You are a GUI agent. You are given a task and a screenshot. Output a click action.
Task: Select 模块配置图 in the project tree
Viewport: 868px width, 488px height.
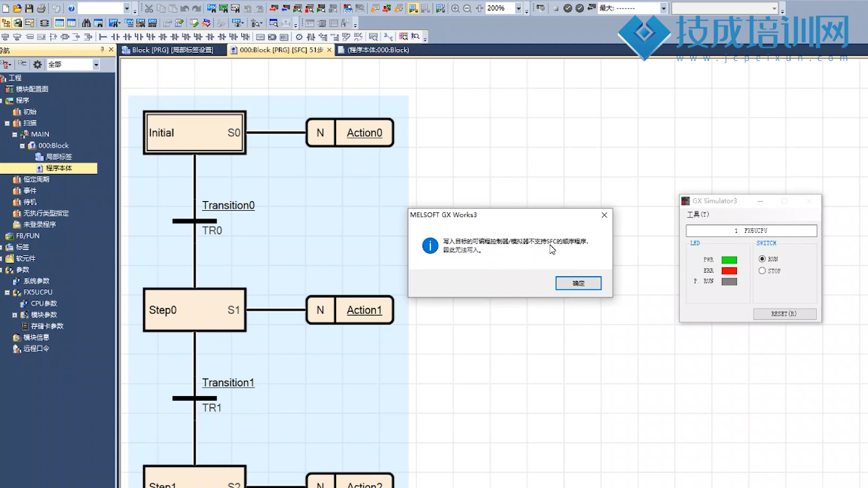32,89
